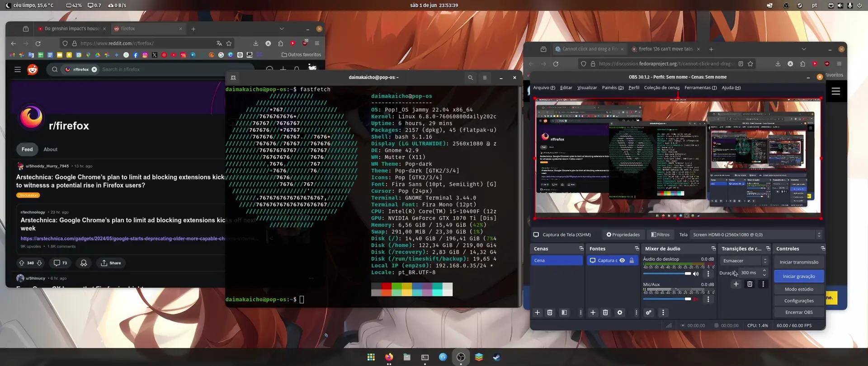
Task: Add a new source in Fontes panel
Action: (x=593, y=313)
